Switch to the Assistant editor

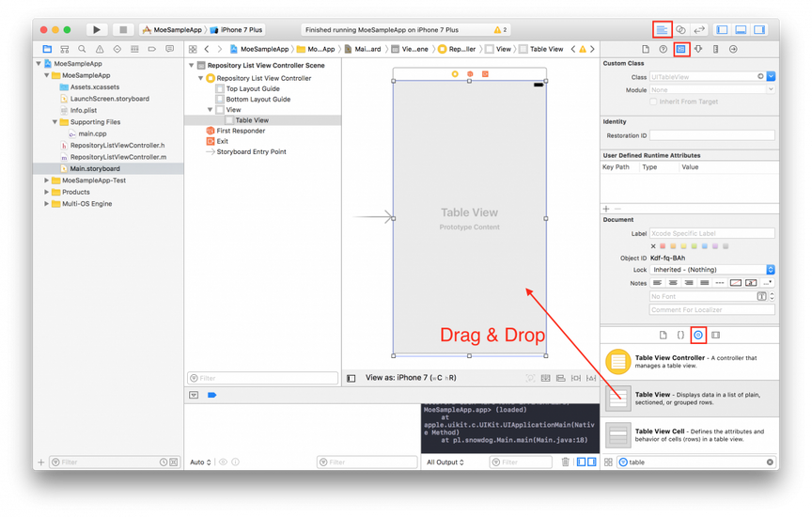coord(681,29)
